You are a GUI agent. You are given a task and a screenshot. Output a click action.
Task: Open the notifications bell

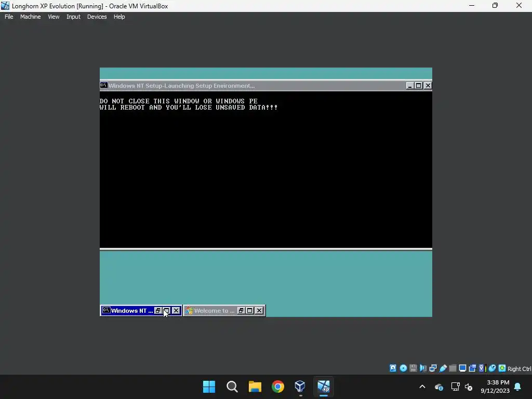pyautogui.click(x=518, y=387)
